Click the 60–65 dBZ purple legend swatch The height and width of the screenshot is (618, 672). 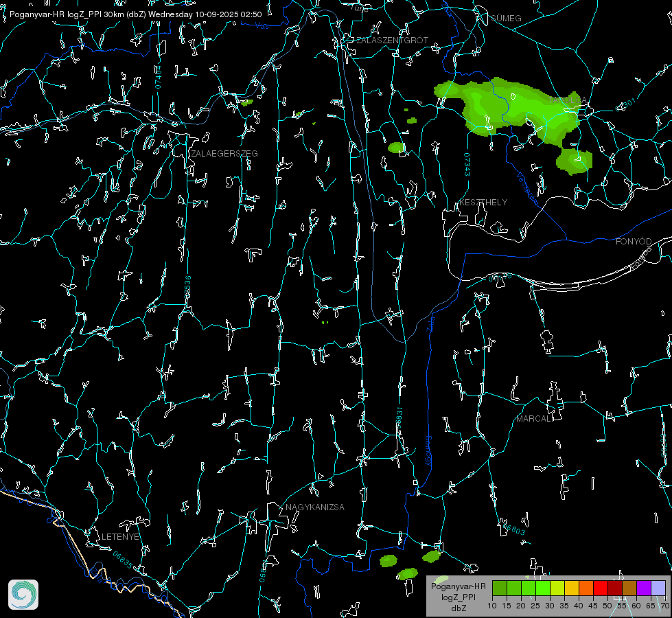[644, 588]
